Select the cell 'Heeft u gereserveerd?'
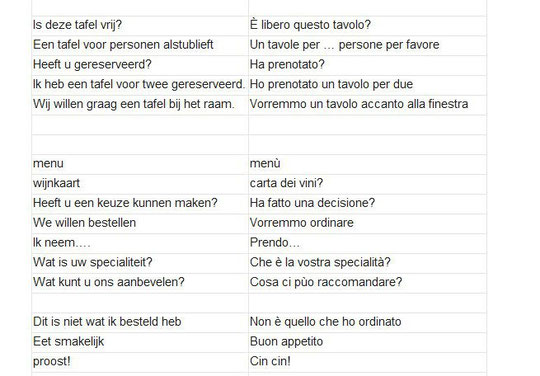Image resolution: width=540 pixels, height=376 pixels. tap(140, 65)
